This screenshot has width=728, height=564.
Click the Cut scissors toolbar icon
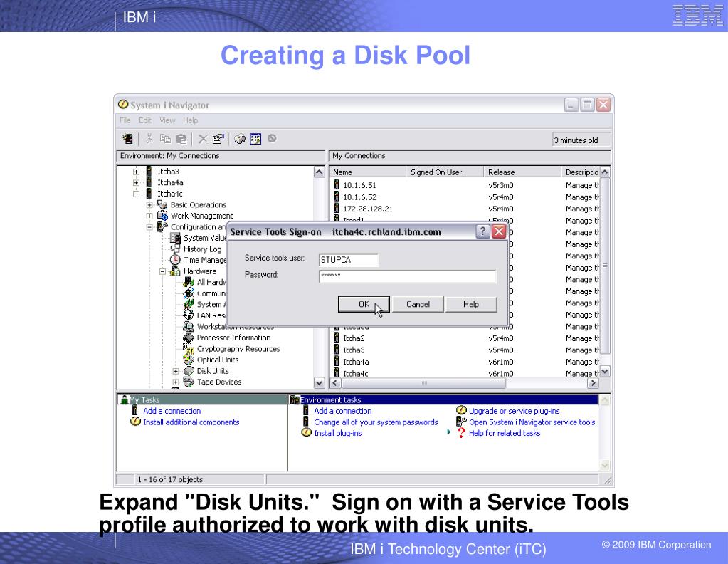(x=149, y=138)
